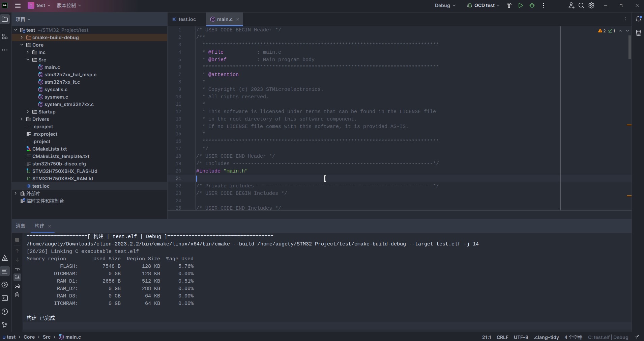This screenshot has height=341, width=644.
Task: Switch to the 消息 tab
Action: pyautogui.click(x=21, y=226)
